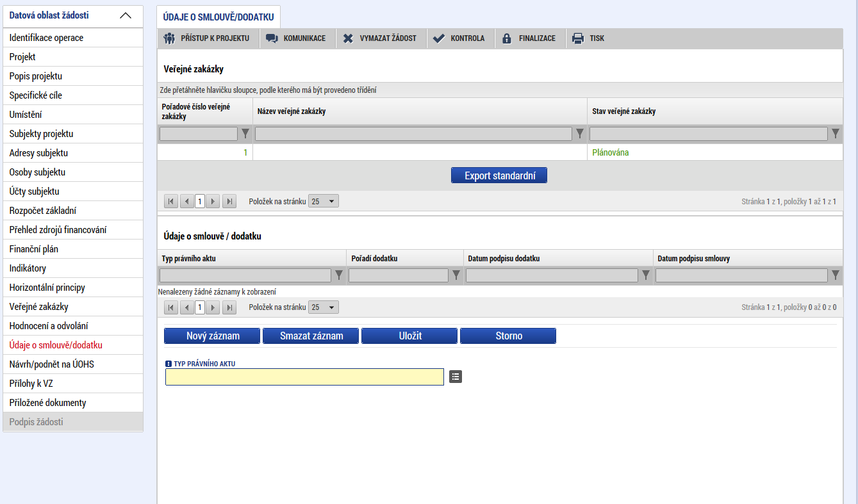Viewport: 858px width, 504px height.
Task: Click the Storno button
Action: coord(508,336)
